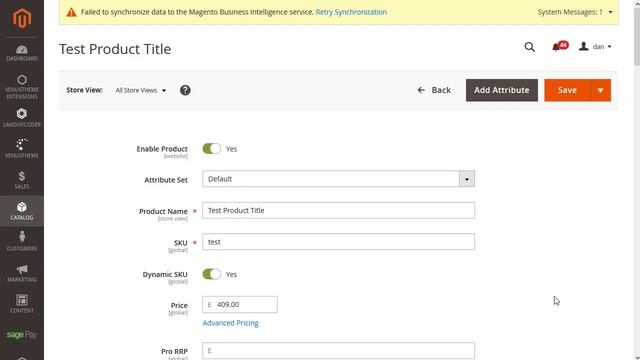The height and width of the screenshot is (360, 640).
Task: Click the Product Name field
Action: (x=338, y=210)
